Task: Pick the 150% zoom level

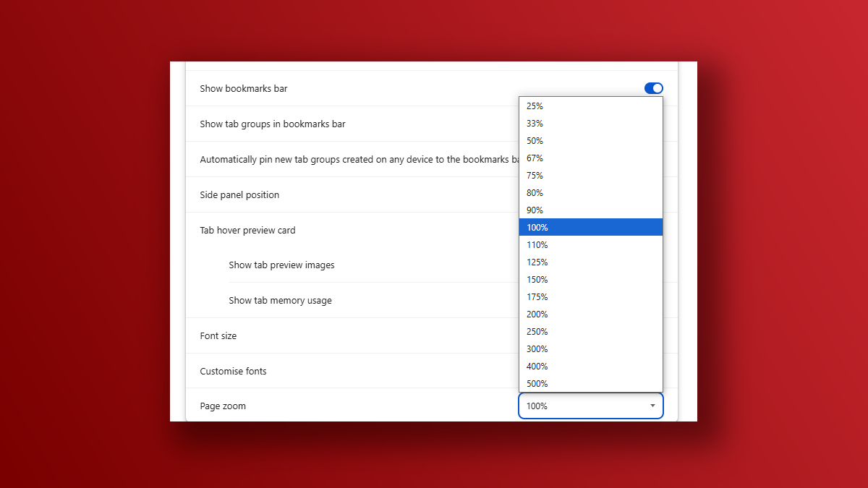Action: point(590,280)
